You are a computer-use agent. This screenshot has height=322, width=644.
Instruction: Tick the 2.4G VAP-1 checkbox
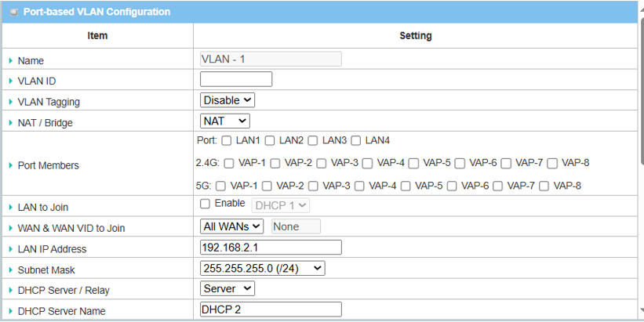(229, 164)
